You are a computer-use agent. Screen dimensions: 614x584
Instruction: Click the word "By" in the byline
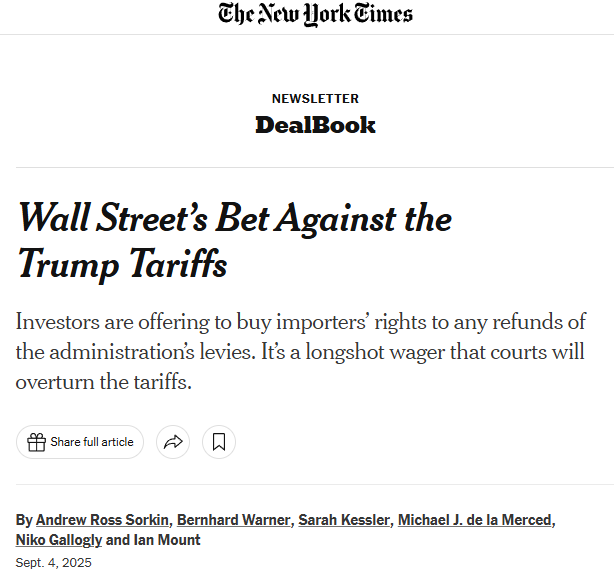pos(24,520)
